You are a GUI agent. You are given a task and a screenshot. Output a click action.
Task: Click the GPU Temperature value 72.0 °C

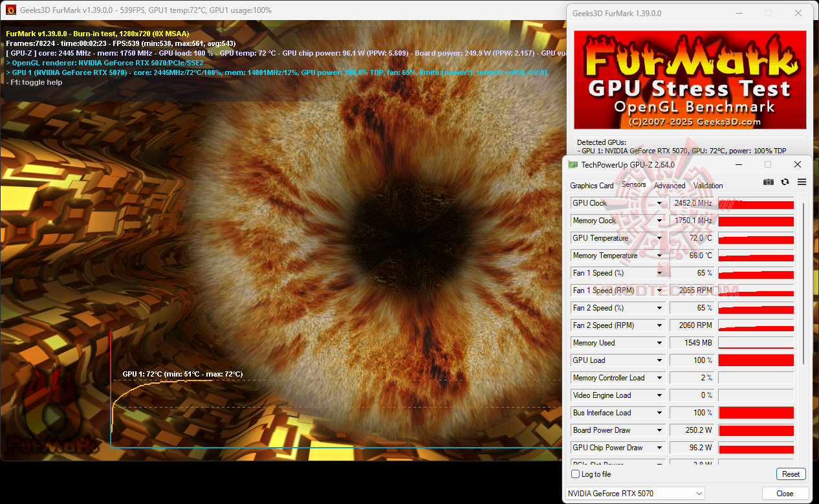click(x=692, y=238)
